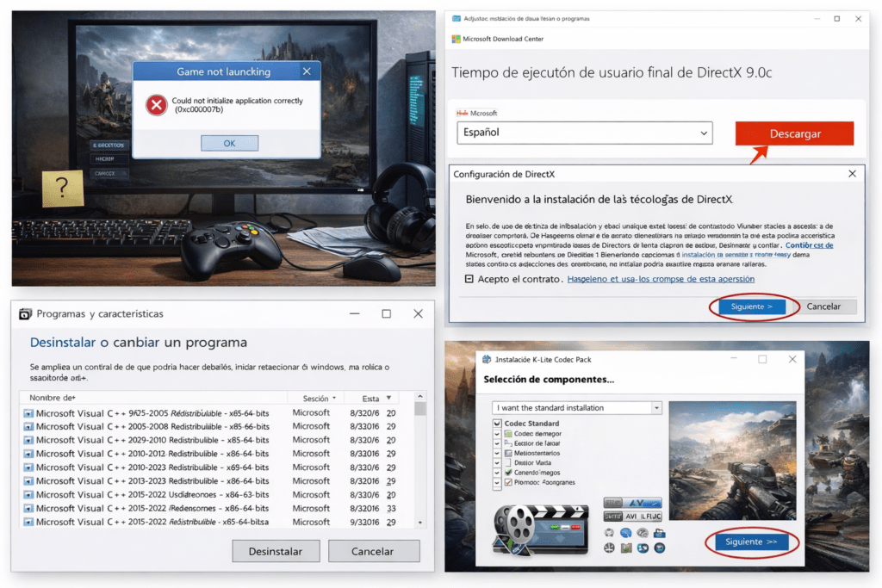The height and width of the screenshot is (588, 882).
Task: Open the Contibr cst de link
Action: coord(809,245)
